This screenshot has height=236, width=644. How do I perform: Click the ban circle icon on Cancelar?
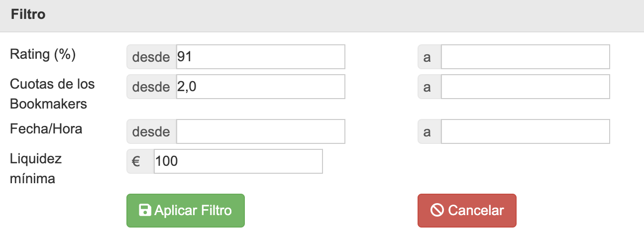[x=437, y=211]
